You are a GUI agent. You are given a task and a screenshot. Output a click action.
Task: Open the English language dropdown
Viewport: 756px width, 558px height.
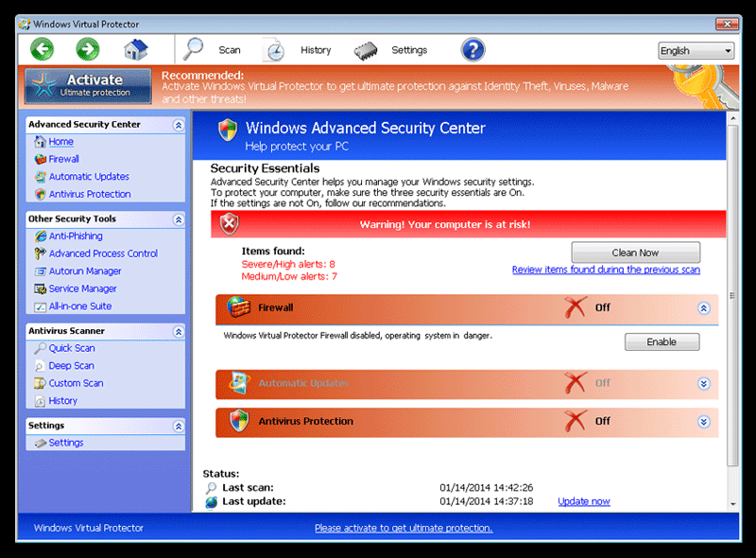(696, 50)
